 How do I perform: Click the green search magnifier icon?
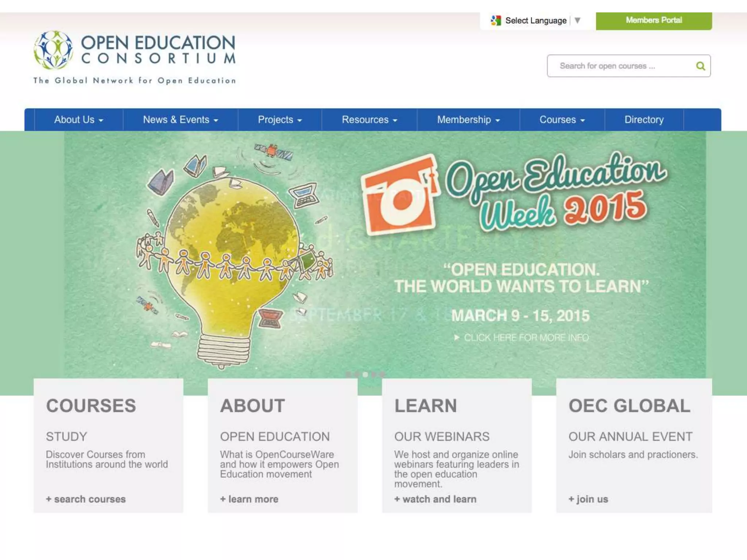[700, 66]
